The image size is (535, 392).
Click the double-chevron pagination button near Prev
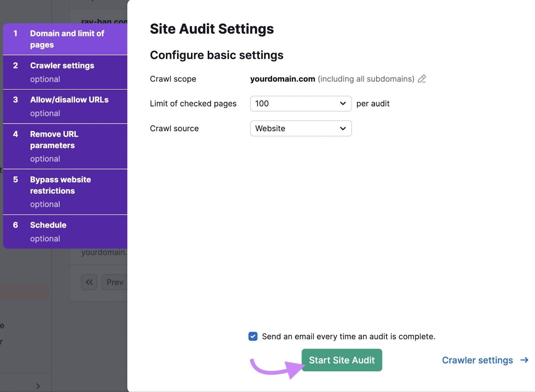(89, 282)
